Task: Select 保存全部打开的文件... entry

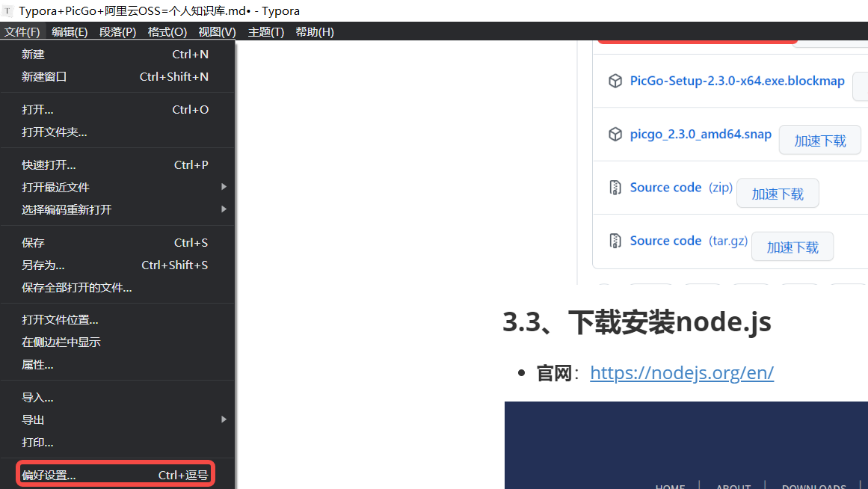Action: (117, 287)
